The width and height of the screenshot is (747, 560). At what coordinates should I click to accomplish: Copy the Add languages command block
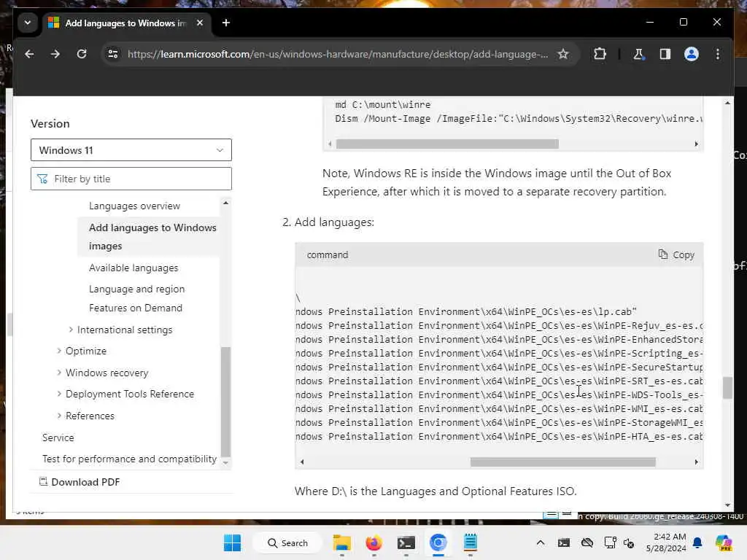676,254
